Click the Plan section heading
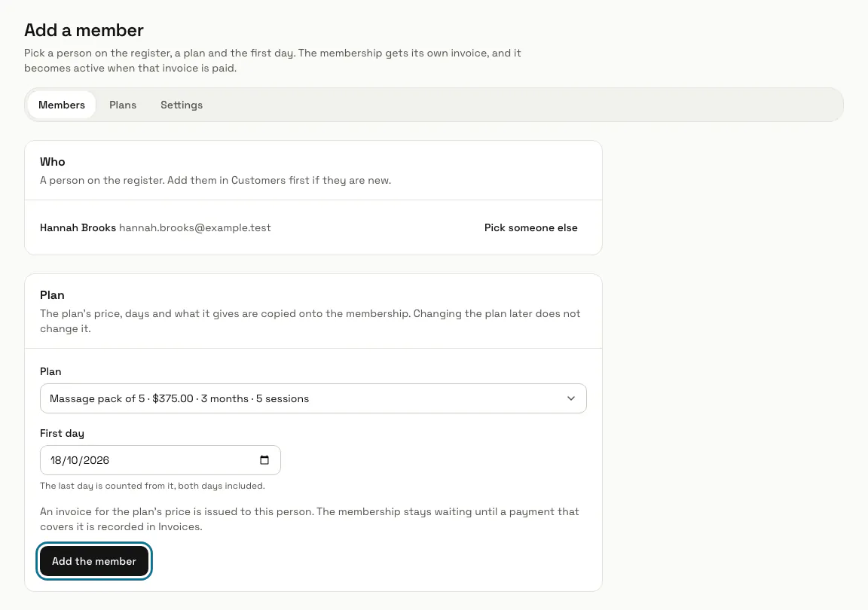 (52, 295)
